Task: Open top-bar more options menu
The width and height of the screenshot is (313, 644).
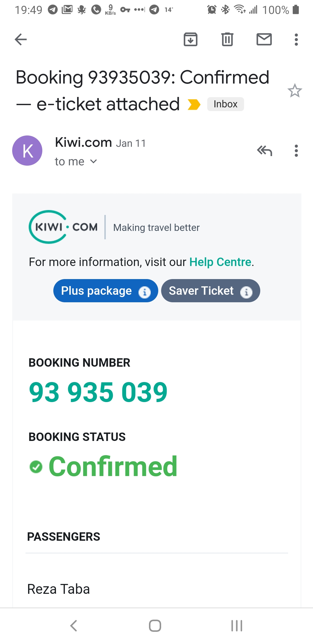Action: pos(296,39)
